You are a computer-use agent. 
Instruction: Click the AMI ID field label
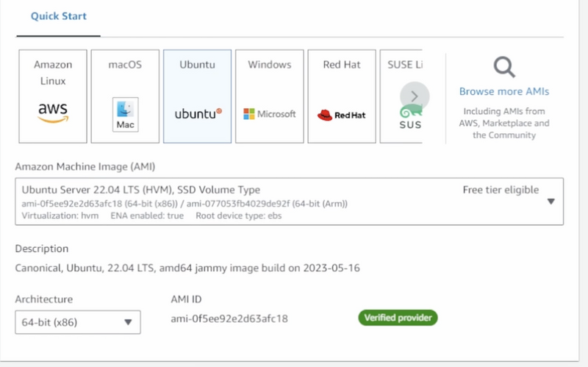[x=186, y=299]
